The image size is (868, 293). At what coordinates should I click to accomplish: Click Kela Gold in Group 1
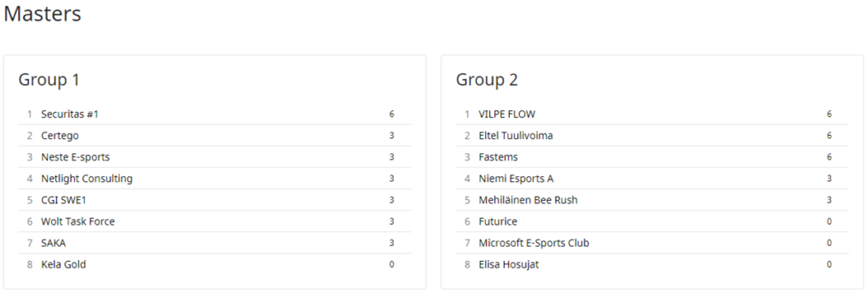(63, 265)
